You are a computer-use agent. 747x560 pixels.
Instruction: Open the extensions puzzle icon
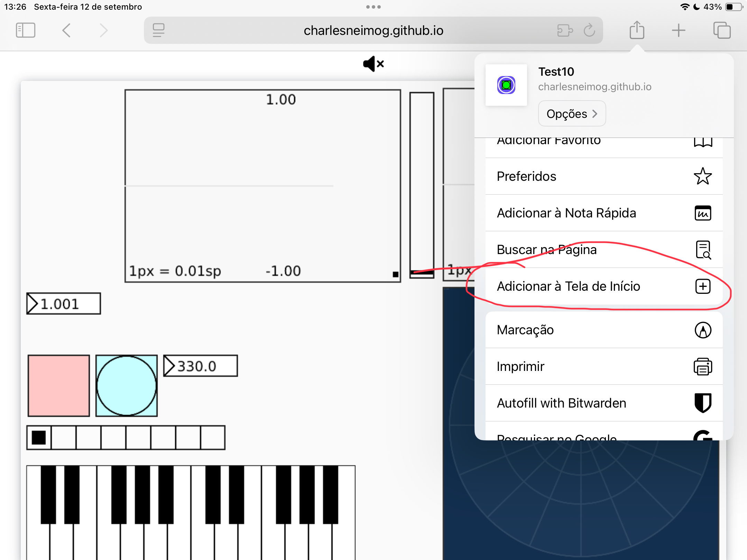point(565,30)
